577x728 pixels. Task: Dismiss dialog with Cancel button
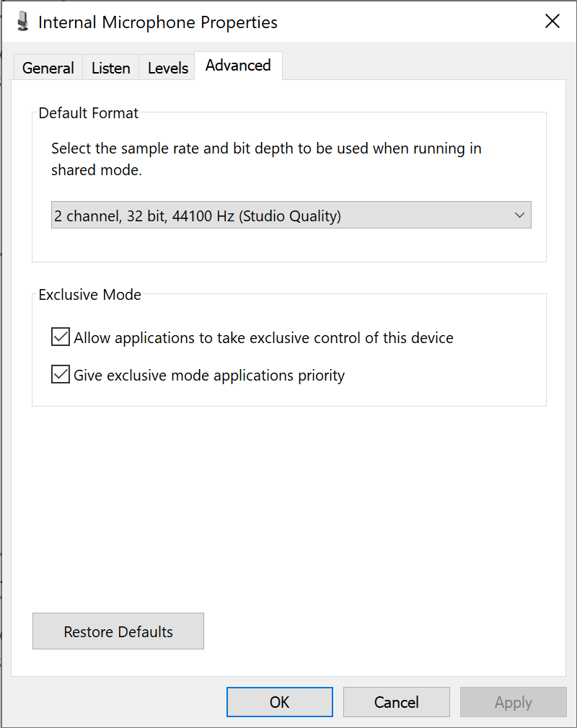coord(396,702)
